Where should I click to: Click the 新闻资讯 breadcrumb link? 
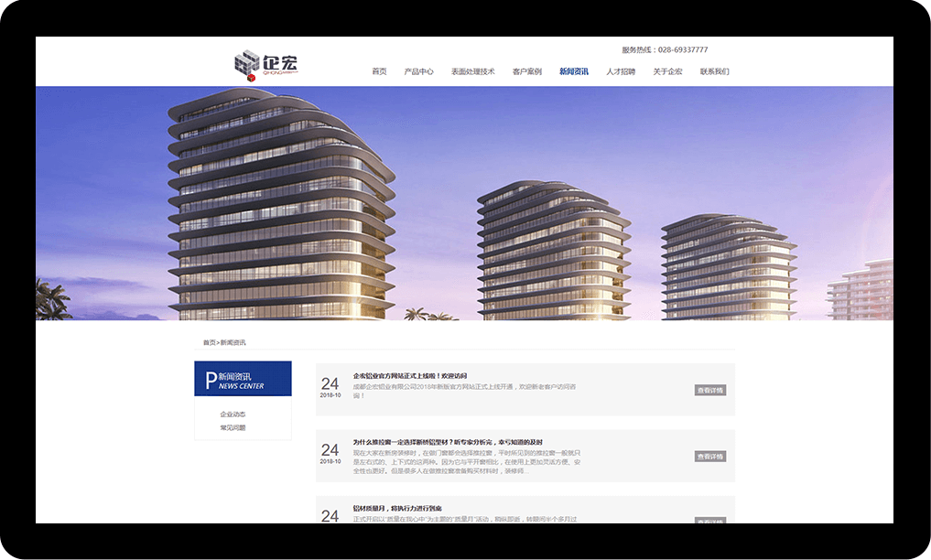click(x=233, y=342)
